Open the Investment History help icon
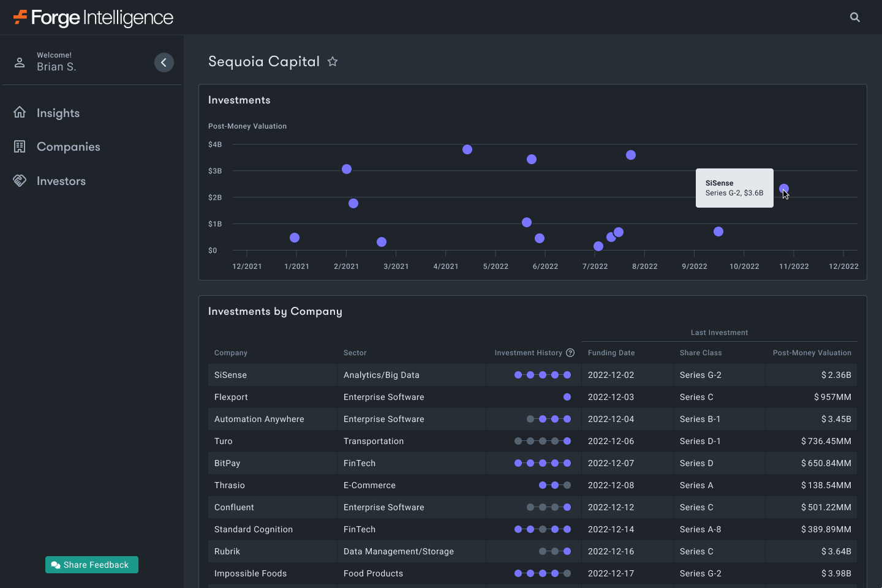The width and height of the screenshot is (882, 588). 570,353
